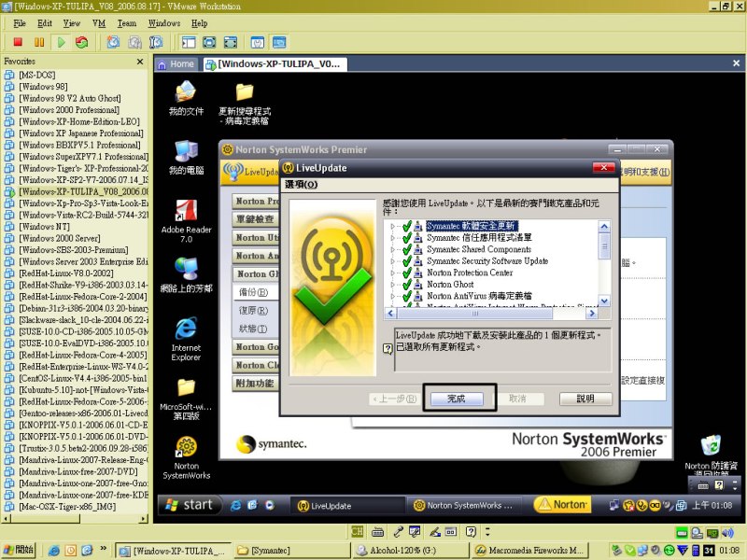Open the File menu
The width and height of the screenshot is (747, 560).
(x=20, y=22)
